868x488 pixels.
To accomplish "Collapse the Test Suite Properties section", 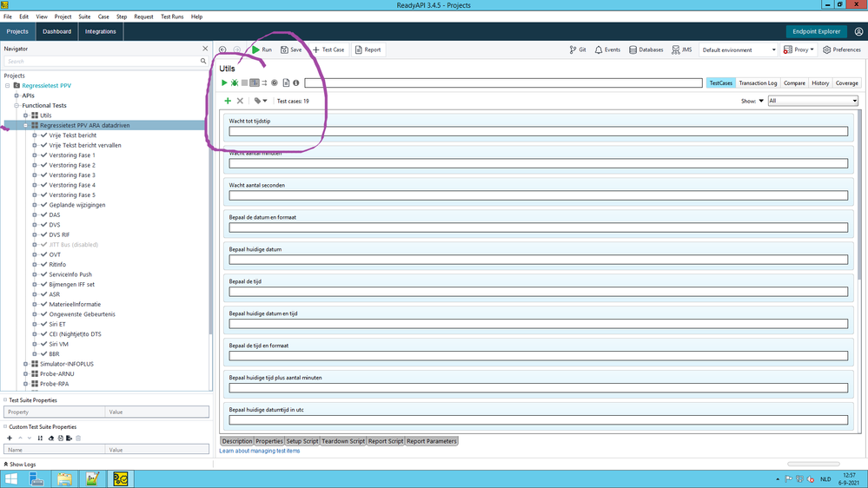I will (x=5, y=399).
